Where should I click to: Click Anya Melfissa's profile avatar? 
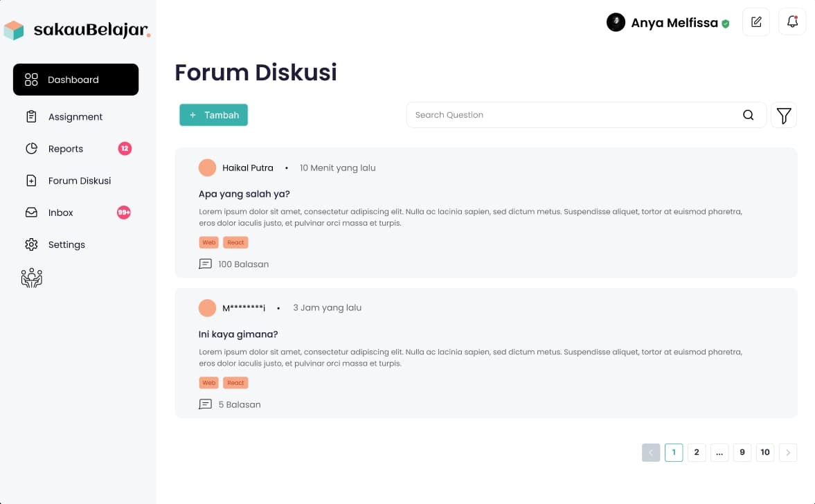(x=616, y=21)
